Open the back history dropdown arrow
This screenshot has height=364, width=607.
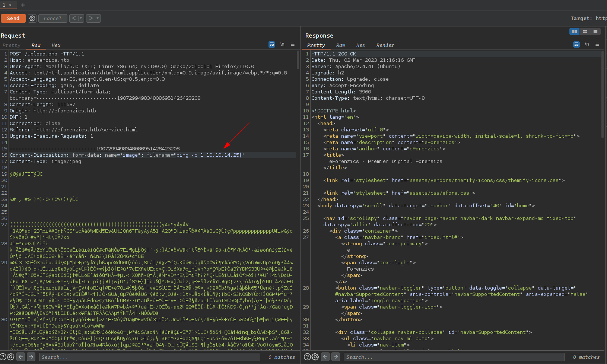[81, 18]
